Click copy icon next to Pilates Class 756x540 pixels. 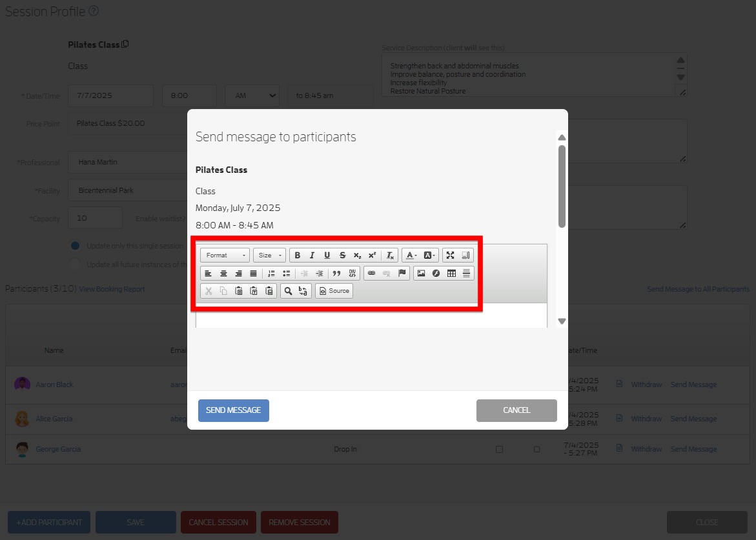[x=125, y=44]
